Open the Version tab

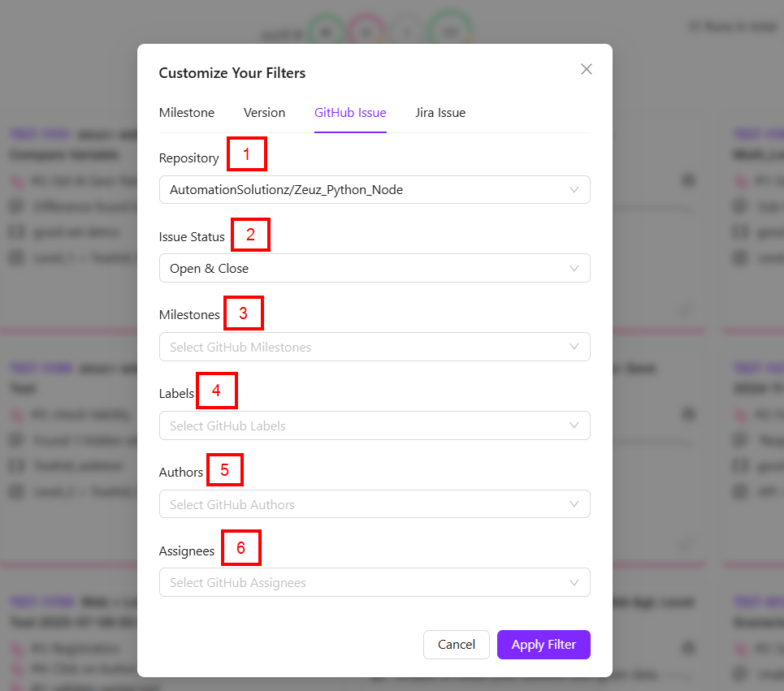pos(264,113)
